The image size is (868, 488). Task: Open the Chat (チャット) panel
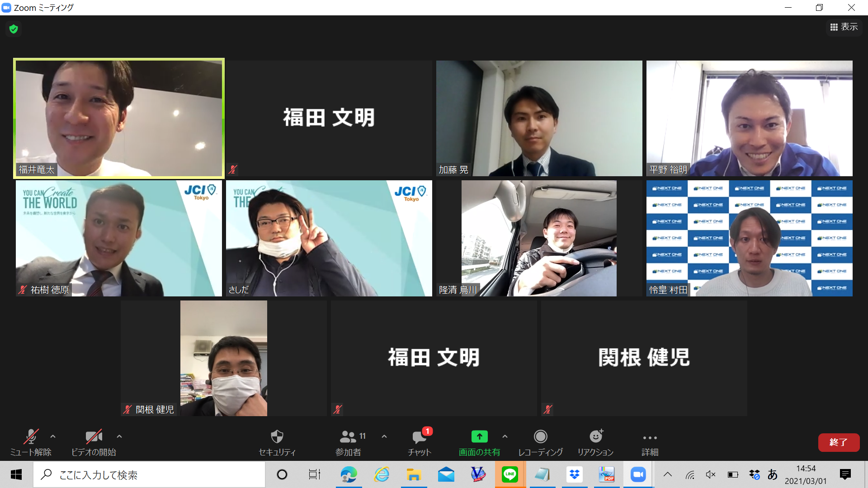419,436
